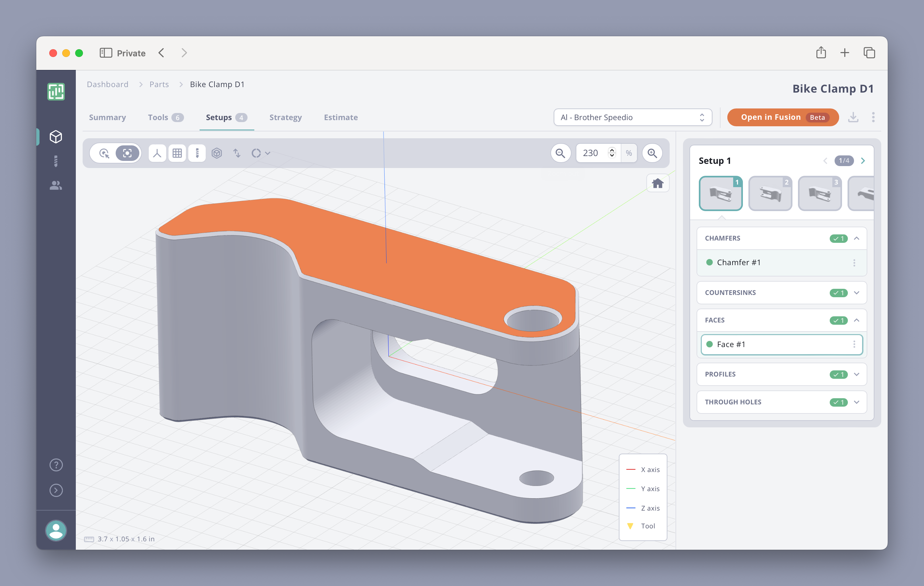Click the download icon beside Open in Fusion

click(853, 117)
